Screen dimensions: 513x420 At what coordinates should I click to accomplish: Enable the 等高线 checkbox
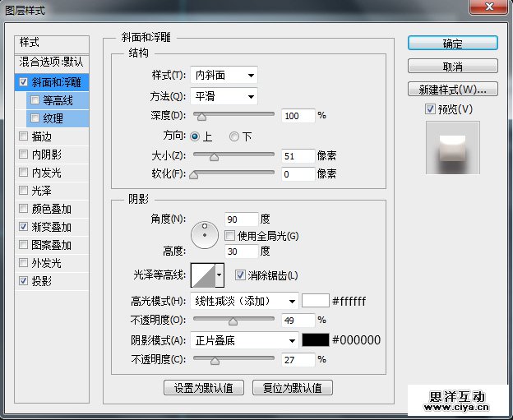(35, 99)
